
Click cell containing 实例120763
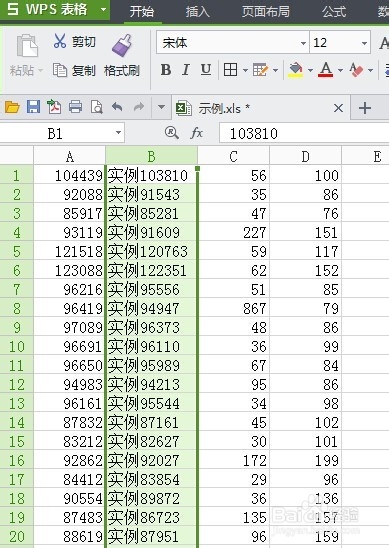[x=151, y=251]
